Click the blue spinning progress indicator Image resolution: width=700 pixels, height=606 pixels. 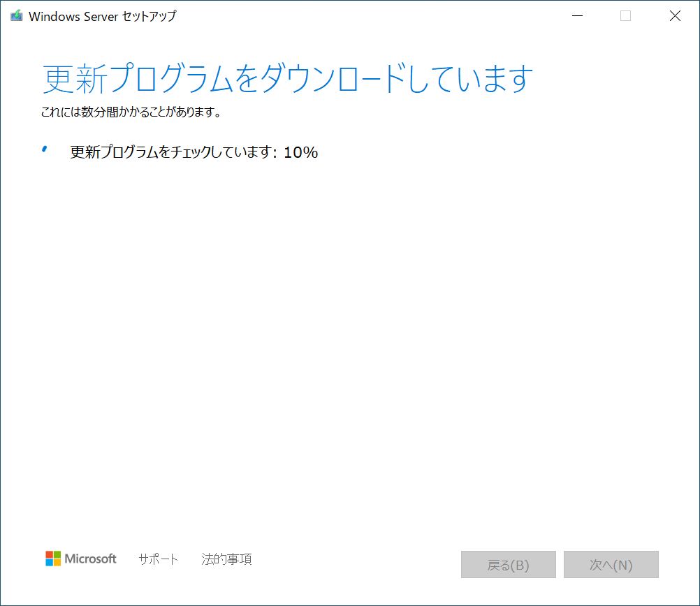click(45, 149)
